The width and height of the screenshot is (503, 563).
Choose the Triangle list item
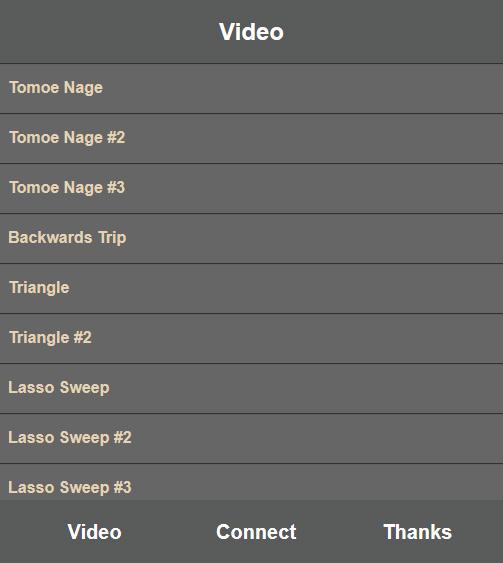click(x=251, y=288)
